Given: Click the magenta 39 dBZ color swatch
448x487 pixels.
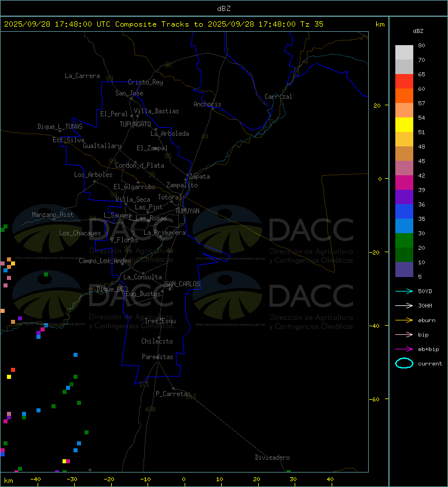Looking at the screenshot, I should pos(404,183).
